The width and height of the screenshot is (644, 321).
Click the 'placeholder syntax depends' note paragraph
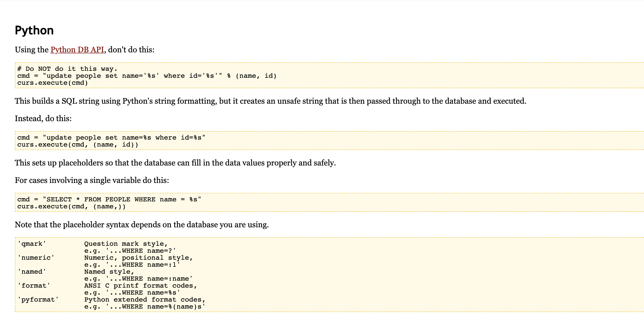pos(141,225)
